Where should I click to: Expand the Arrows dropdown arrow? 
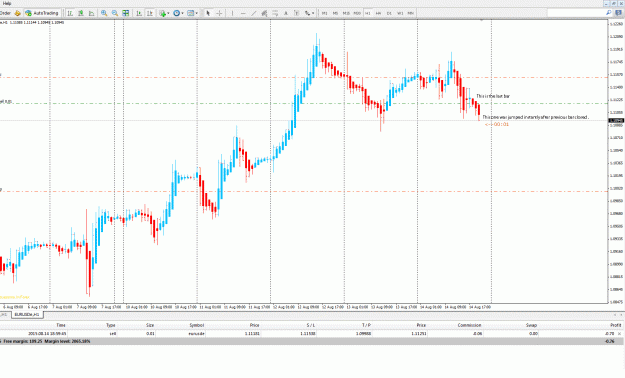pyautogui.click(x=313, y=13)
